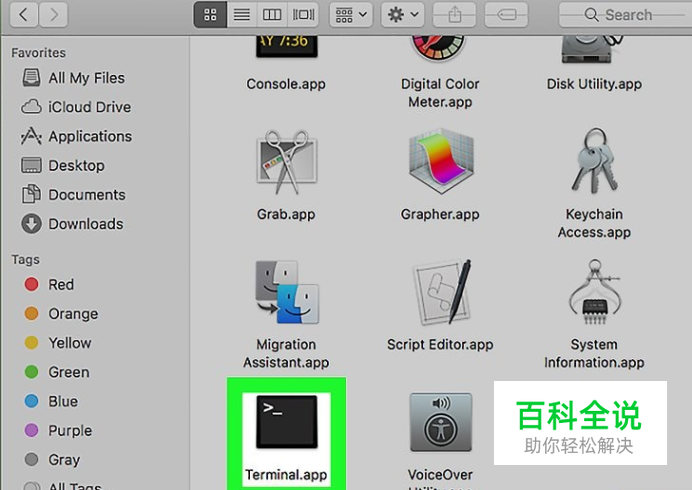Select the Green tag

(x=57, y=372)
